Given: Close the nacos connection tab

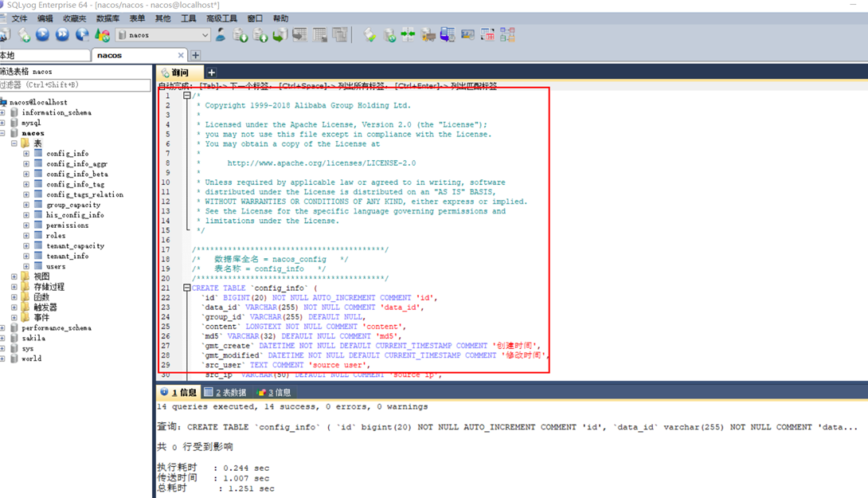Looking at the screenshot, I should click(x=181, y=56).
